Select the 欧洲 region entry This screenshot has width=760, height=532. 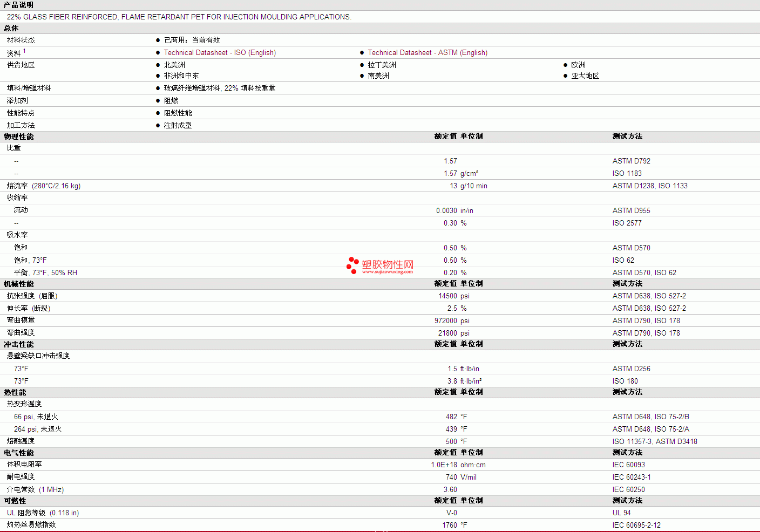click(578, 65)
